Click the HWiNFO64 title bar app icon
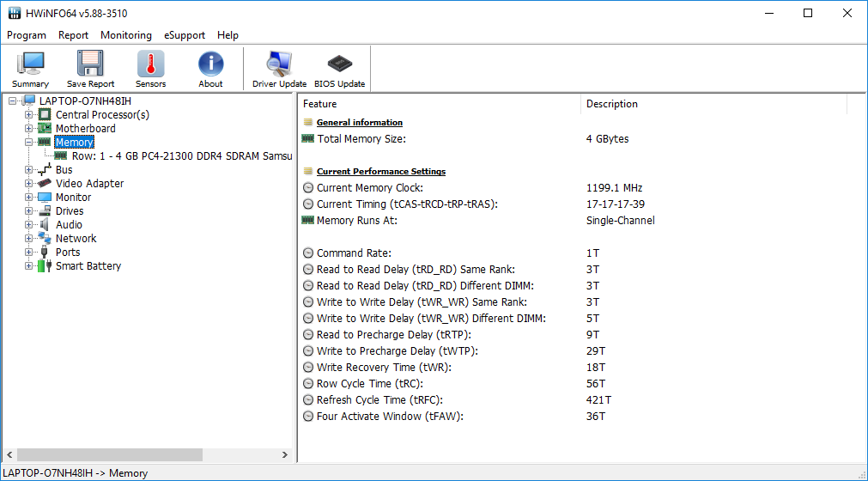868x481 pixels. pyautogui.click(x=15, y=13)
